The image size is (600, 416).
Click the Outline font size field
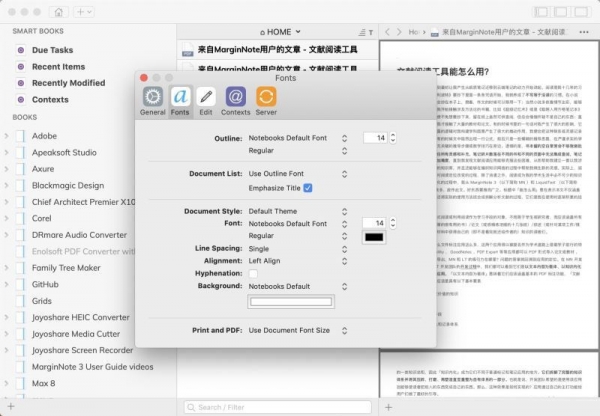point(375,138)
